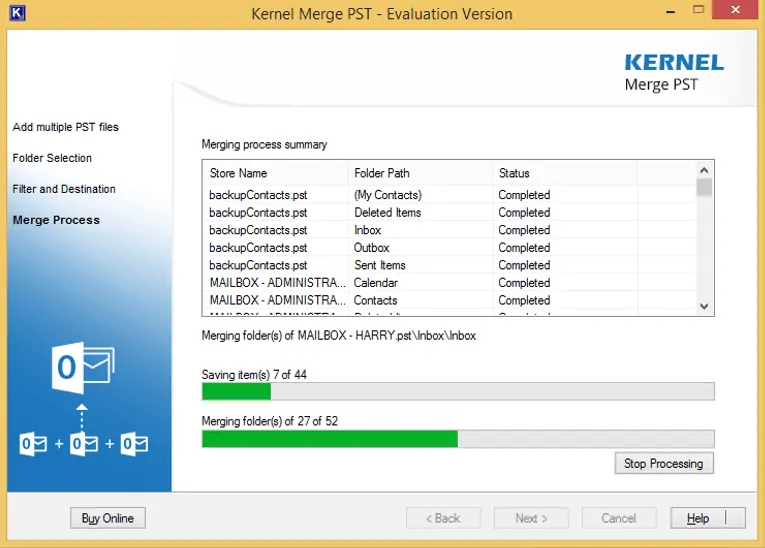The height and width of the screenshot is (548, 765).
Task: Close the Kernel Merge PST window
Action: 736,10
